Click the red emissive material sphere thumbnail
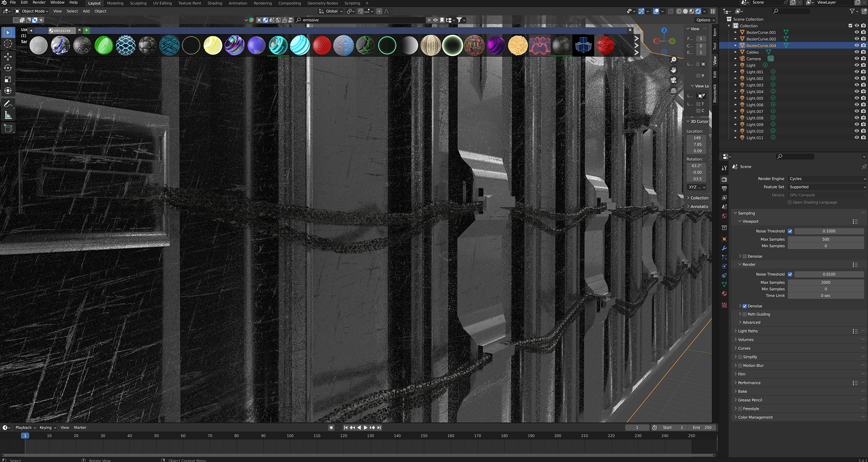The image size is (868, 462). (322, 45)
